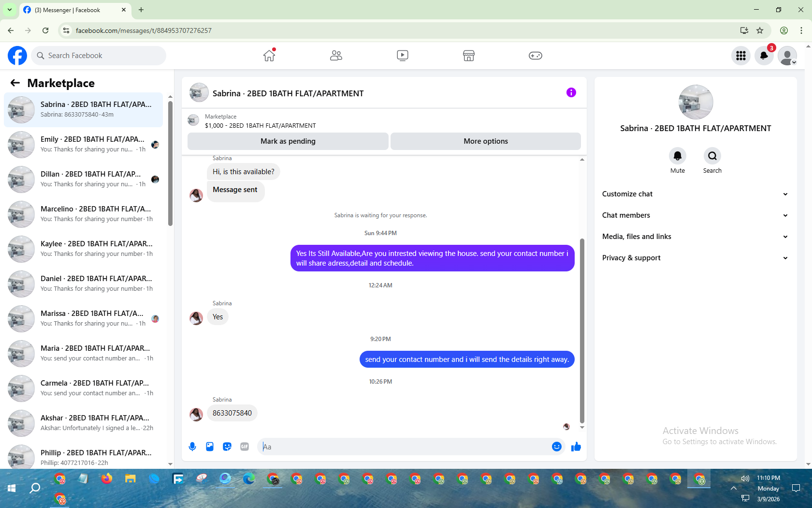View site information icon in address bar
The width and height of the screenshot is (812, 508).
pos(66,30)
